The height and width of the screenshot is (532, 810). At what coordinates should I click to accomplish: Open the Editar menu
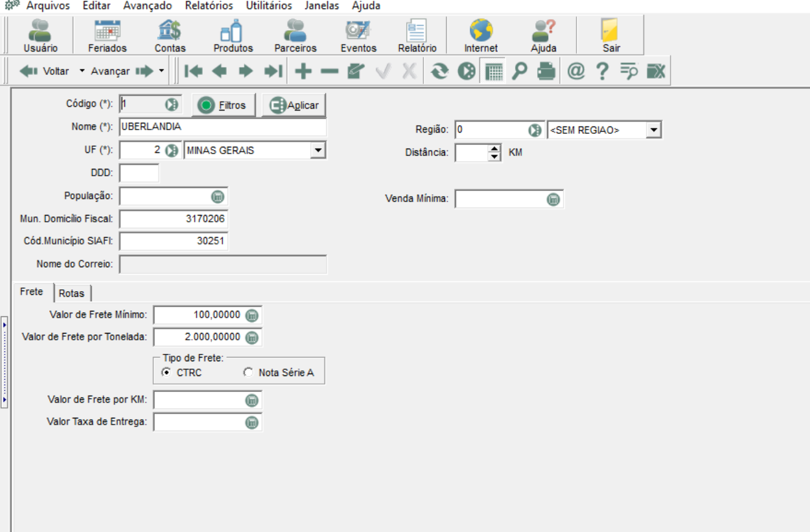95,6
